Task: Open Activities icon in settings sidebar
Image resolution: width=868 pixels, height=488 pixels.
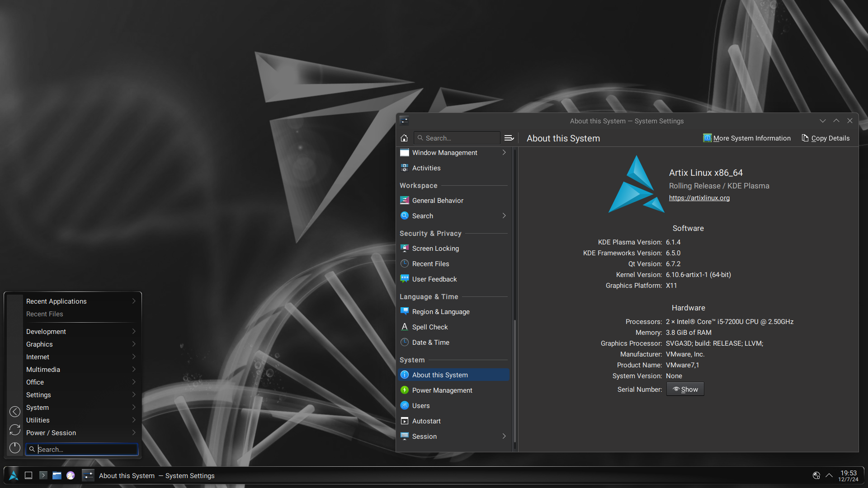Action: [x=405, y=168]
